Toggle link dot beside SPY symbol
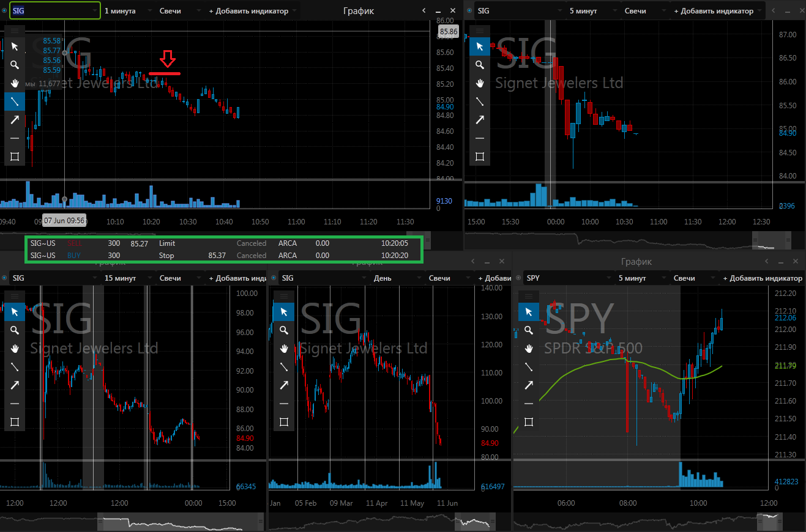The image size is (806, 532). tap(518, 278)
